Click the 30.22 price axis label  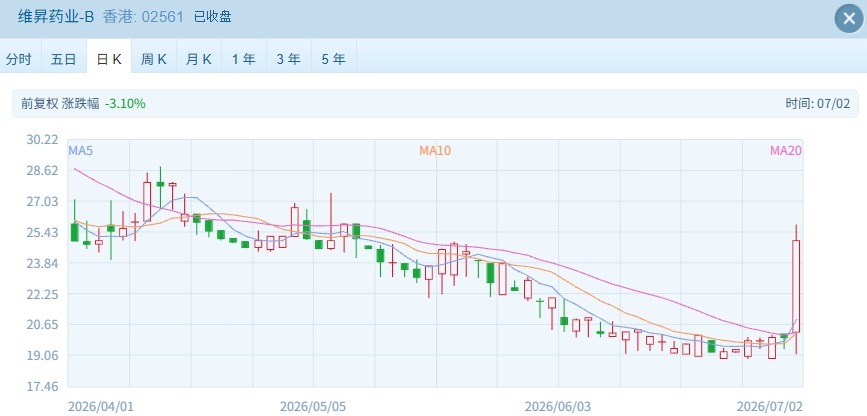pos(42,139)
